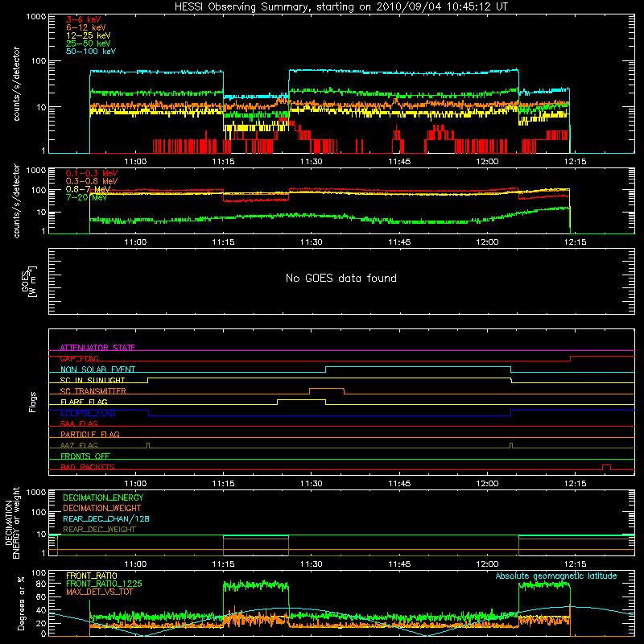This screenshot has width=644, height=644.
Task: Click the 12:15 tick under the keV plot
Action: click(575, 162)
